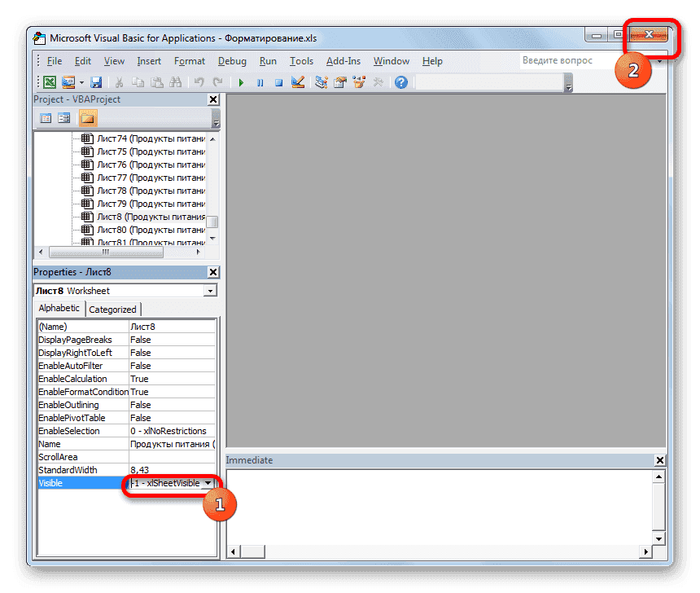The height and width of the screenshot is (593, 700).
Task: Select the Alphabetic properties tab
Action: [x=58, y=308]
